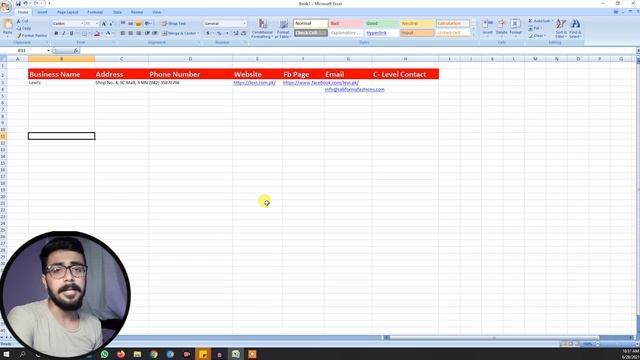The width and height of the screenshot is (640, 360).
Task: Switch to the View ribbon tab
Action: 156,12
